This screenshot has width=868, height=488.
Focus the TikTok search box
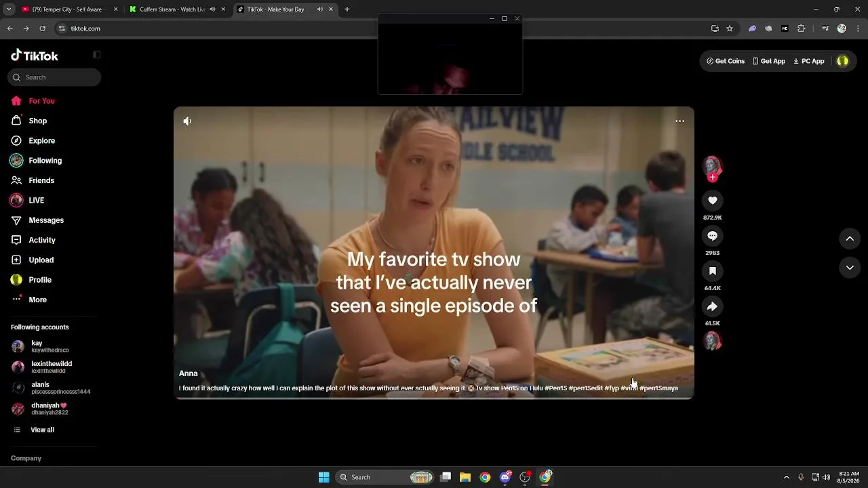[54, 77]
